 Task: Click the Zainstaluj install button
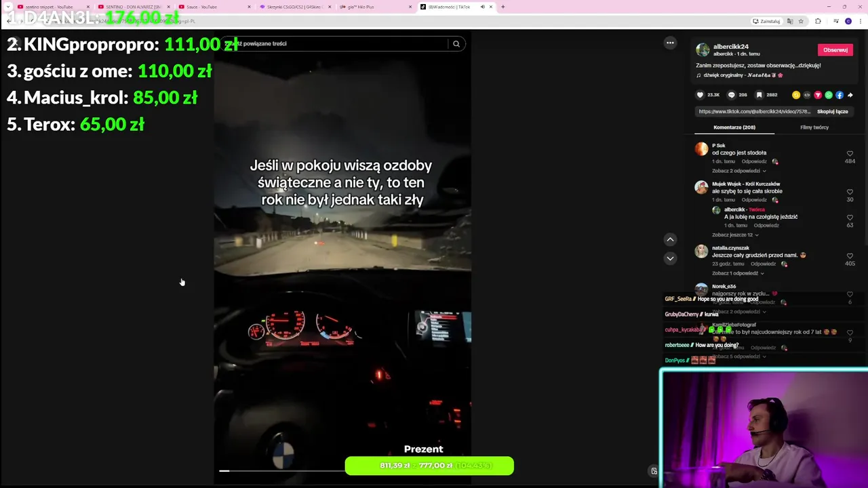(766, 21)
